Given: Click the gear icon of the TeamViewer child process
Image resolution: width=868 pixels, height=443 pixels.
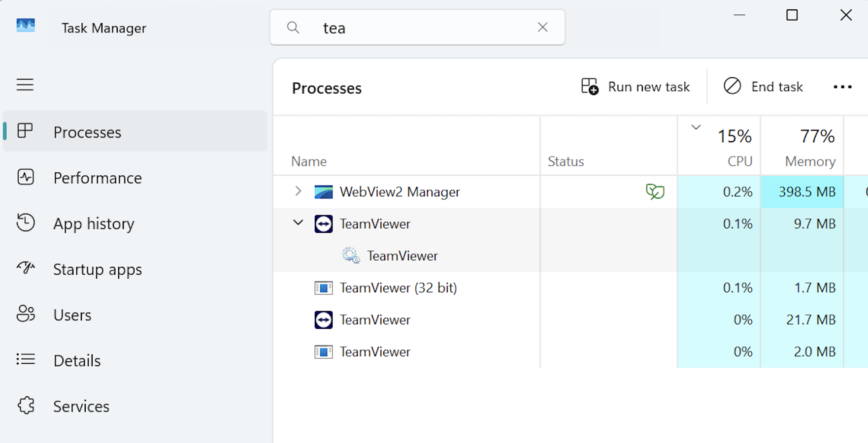Looking at the screenshot, I should click(351, 255).
